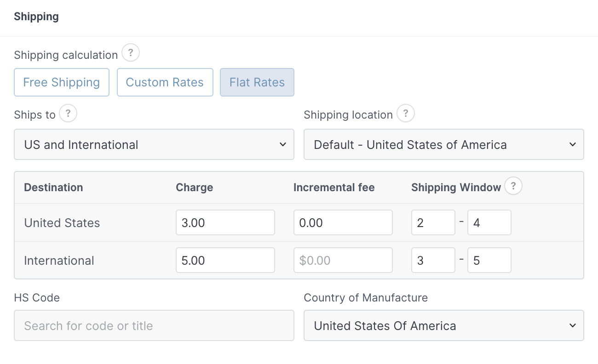The width and height of the screenshot is (598, 364).
Task: Click United States charge field
Action: 225,223
